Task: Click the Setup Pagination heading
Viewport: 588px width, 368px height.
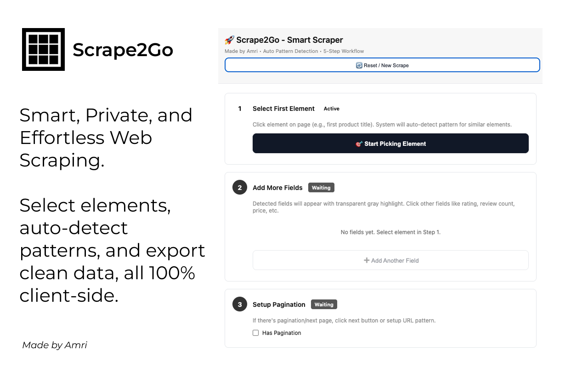Action: coord(278,304)
